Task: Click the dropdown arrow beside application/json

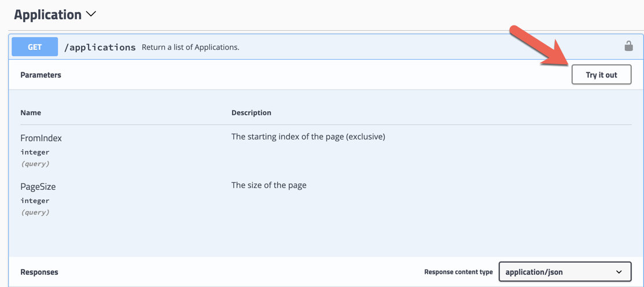Action: [x=619, y=272]
